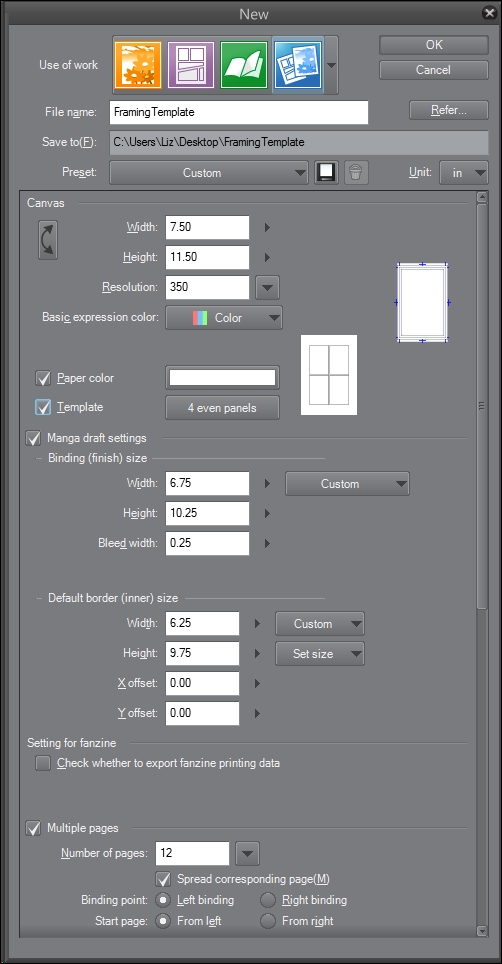Click the File name input field

(x=239, y=113)
